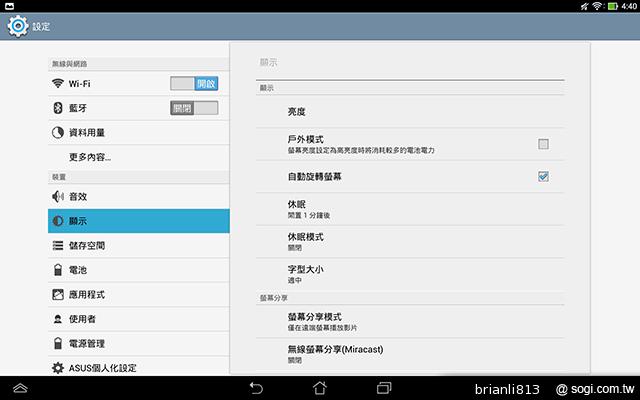The image size is (640, 400).
Task: Tap the speaker icon beside 音效
Action: click(x=58, y=196)
